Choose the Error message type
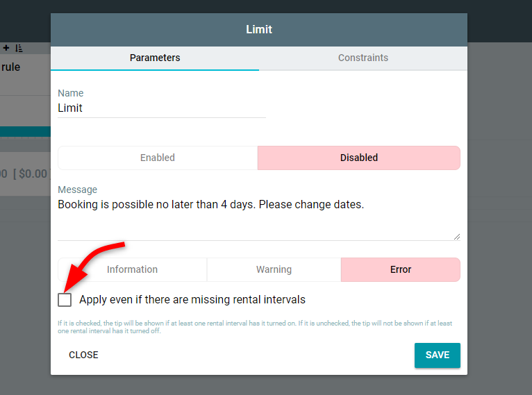532x395 pixels. tap(401, 269)
